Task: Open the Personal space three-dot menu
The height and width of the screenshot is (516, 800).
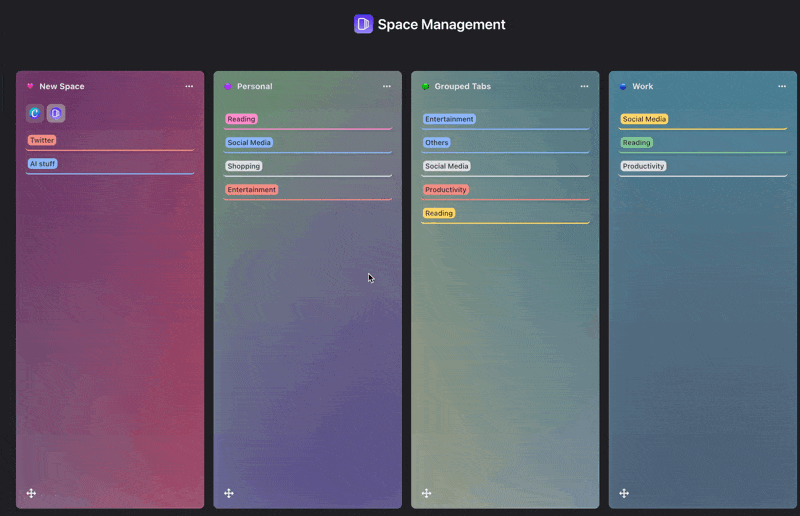Action: point(387,87)
